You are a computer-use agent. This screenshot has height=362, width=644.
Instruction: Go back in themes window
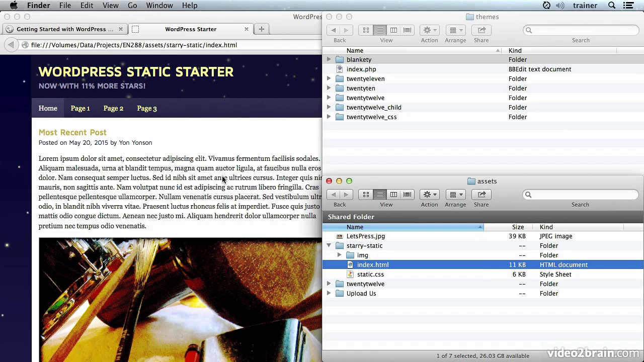[x=333, y=30]
